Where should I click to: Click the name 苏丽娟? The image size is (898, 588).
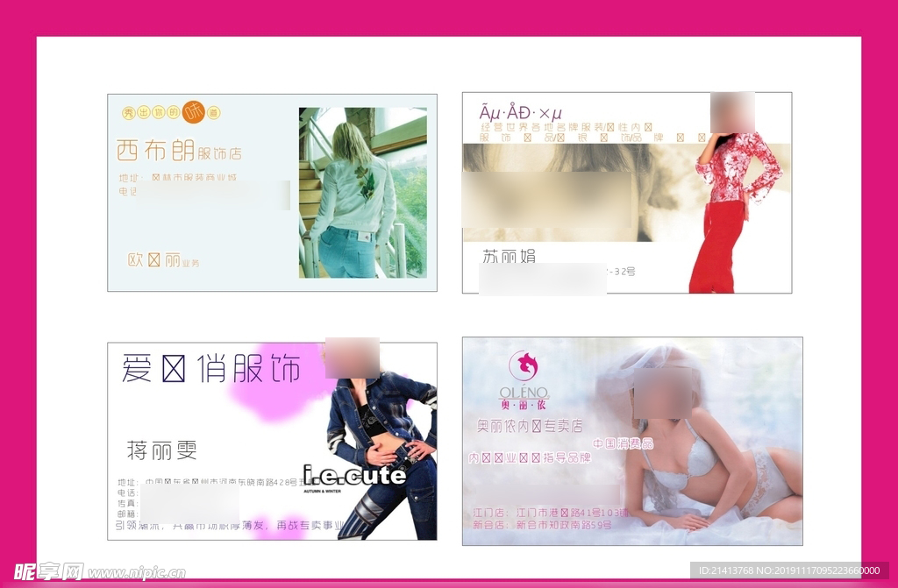pos(509,256)
